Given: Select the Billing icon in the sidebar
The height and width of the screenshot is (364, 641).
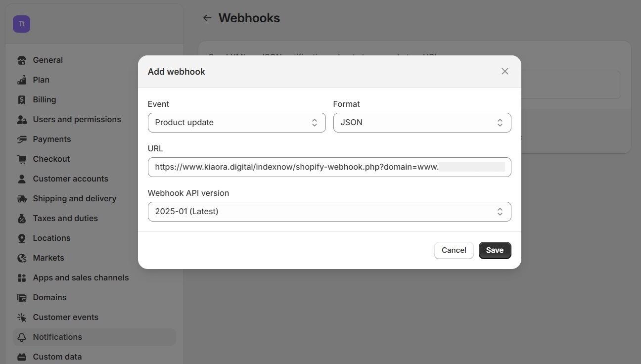Looking at the screenshot, I should tap(22, 99).
